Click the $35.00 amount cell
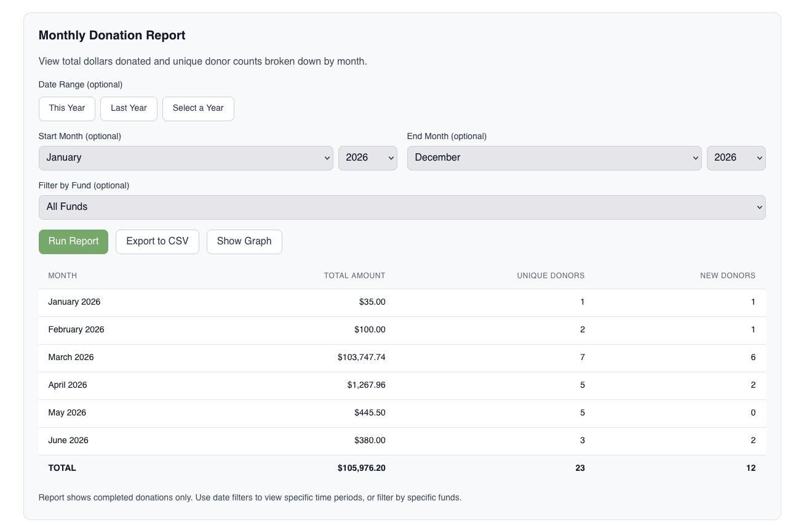Image resolution: width=812 pixels, height=525 pixels. [372, 302]
